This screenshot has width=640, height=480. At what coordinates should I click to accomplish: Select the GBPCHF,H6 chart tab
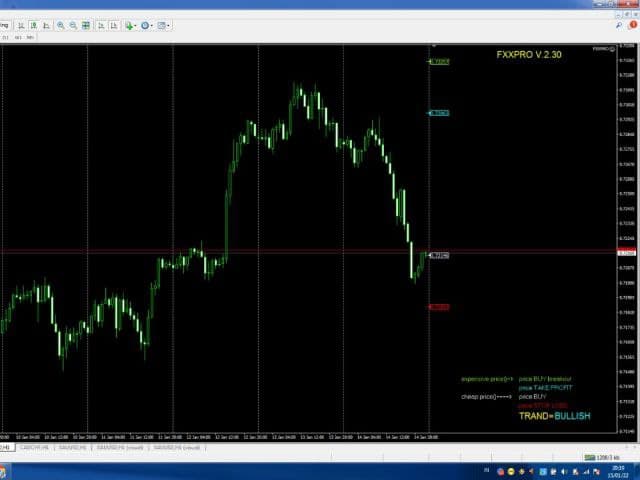click(34, 447)
